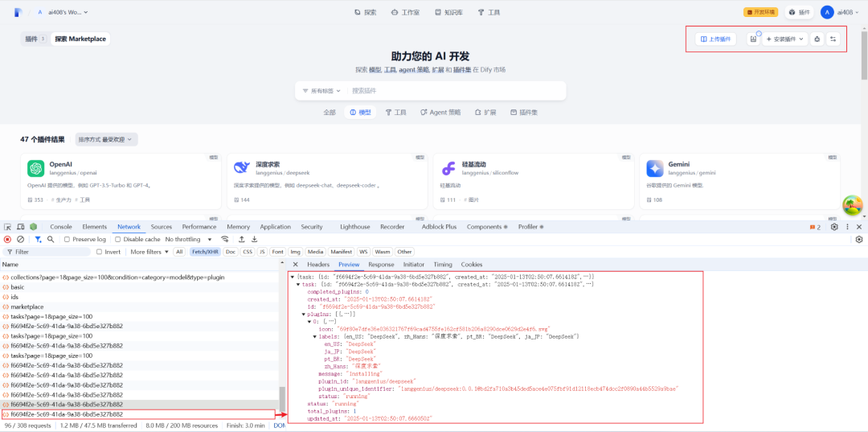Toggle the Doc request type filter
The image size is (868, 432).
click(231, 252)
